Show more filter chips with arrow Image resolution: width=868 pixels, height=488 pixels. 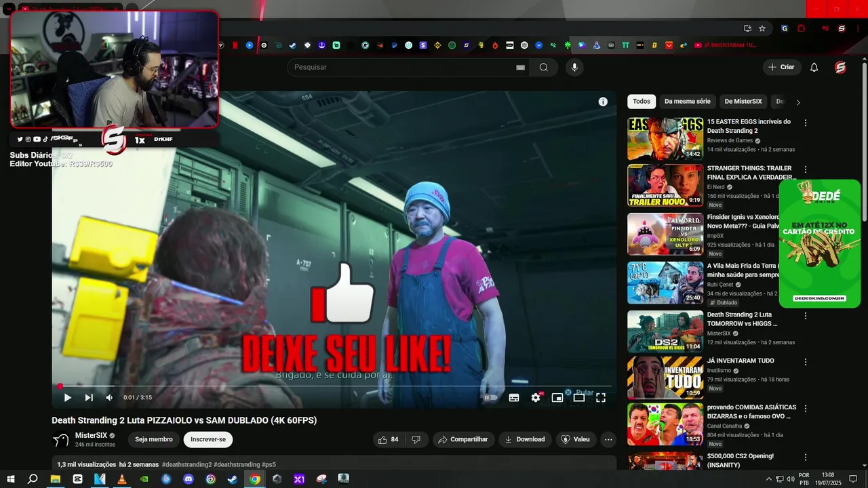point(798,102)
